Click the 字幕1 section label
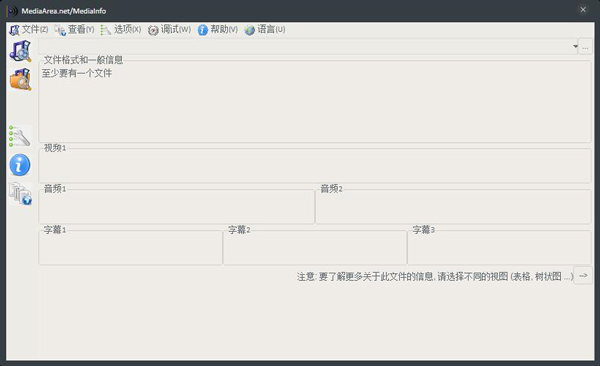This screenshot has width=600, height=366. point(55,230)
